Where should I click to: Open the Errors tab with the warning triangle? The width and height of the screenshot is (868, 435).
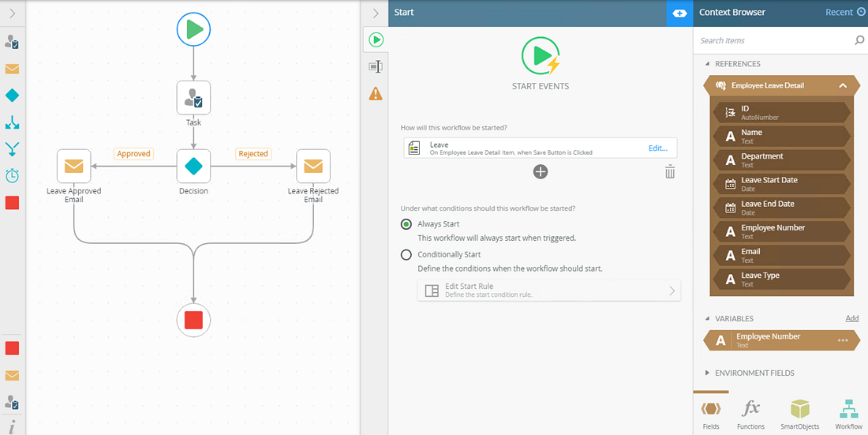point(376,94)
